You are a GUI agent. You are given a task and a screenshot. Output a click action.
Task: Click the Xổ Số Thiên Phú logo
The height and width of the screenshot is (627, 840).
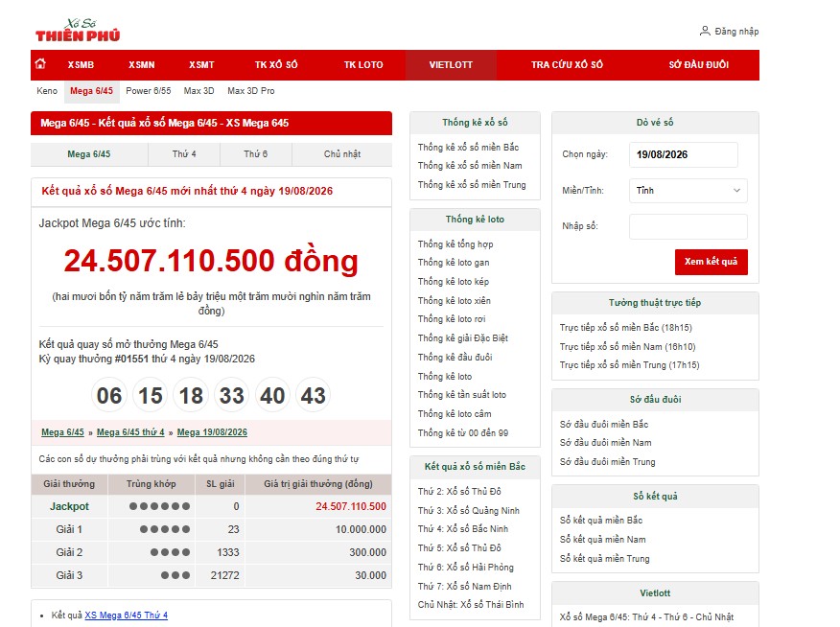[x=78, y=31]
